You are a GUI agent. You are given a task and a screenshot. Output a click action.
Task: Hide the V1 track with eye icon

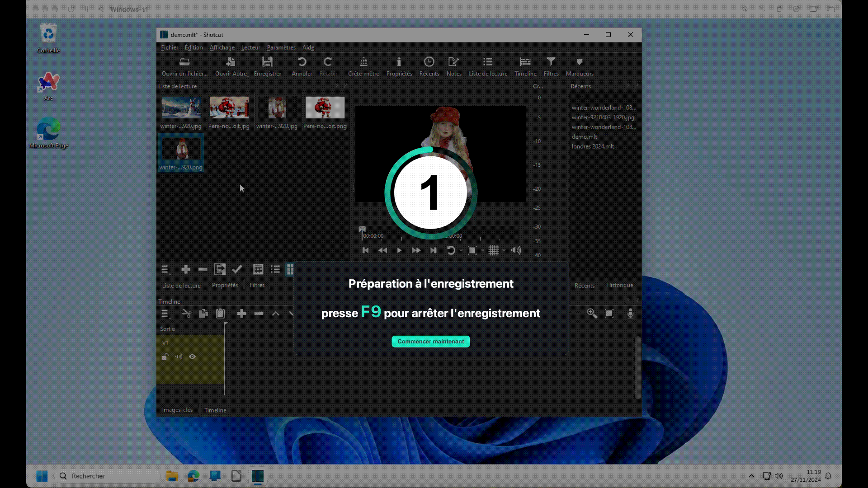pyautogui.click(x=192, y=357)
